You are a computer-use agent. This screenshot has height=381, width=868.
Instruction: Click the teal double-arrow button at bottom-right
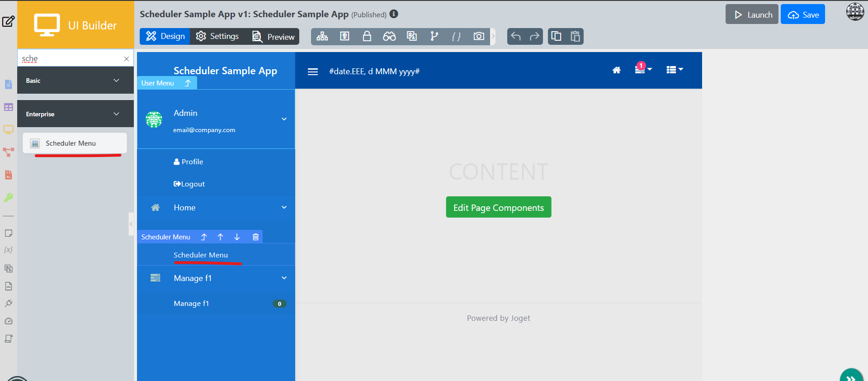[x=851, y=376]
